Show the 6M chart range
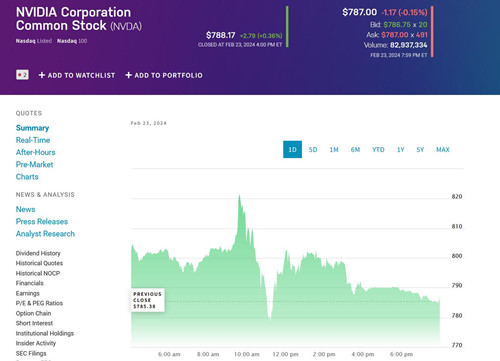The width and height of the screenshot is (500, 361). click(x=355, y=150)
